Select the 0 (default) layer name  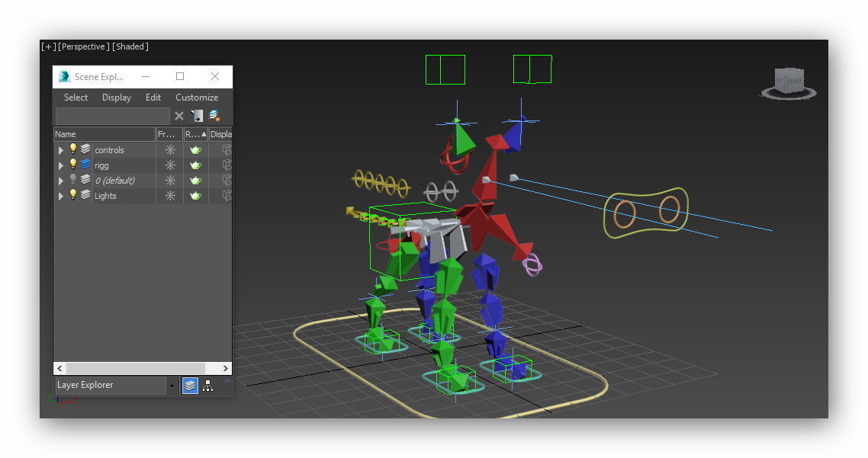[x=114, y=181]
